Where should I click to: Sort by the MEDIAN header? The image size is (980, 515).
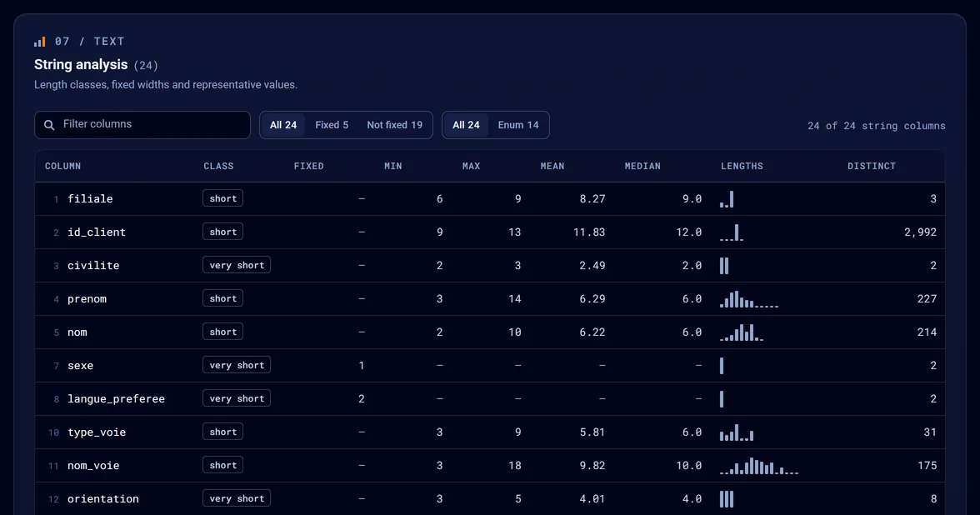[x=642, y=167]
